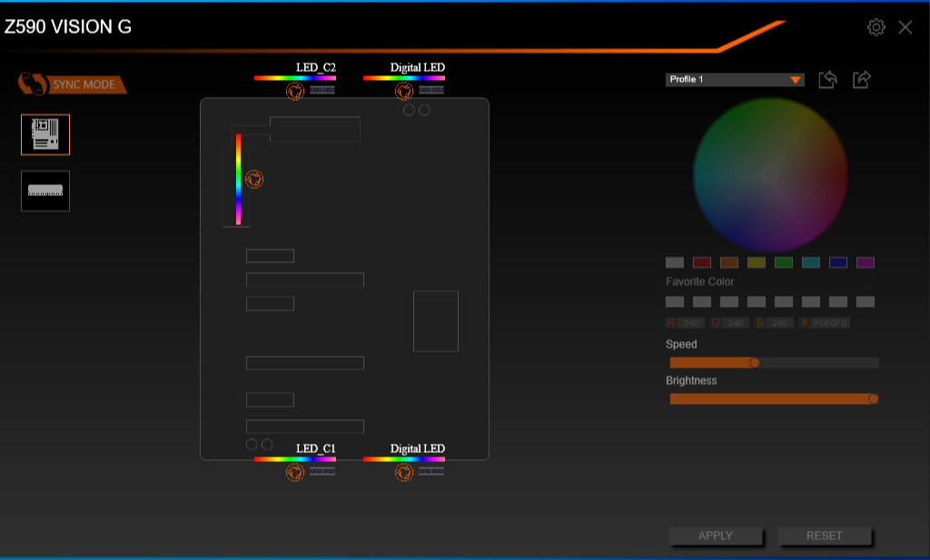The height and width of the screenshot is (560, 930).
Task: Choose the purple preset color swatch
Action: 866,262
